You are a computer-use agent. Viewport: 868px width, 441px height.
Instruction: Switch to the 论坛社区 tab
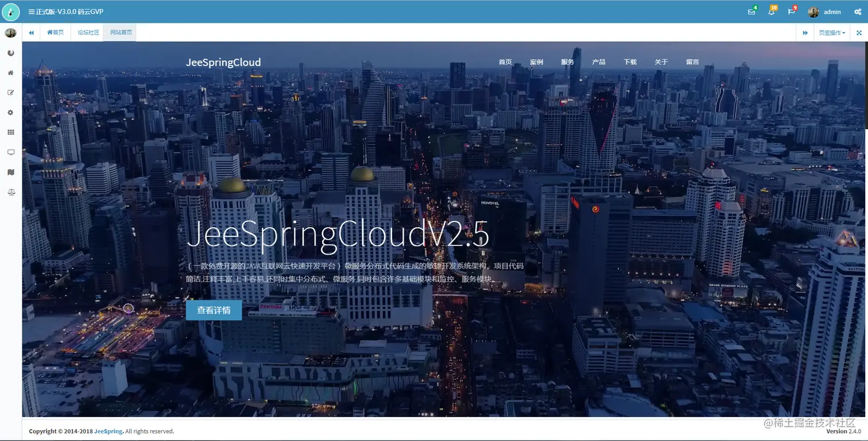[88, 33]
